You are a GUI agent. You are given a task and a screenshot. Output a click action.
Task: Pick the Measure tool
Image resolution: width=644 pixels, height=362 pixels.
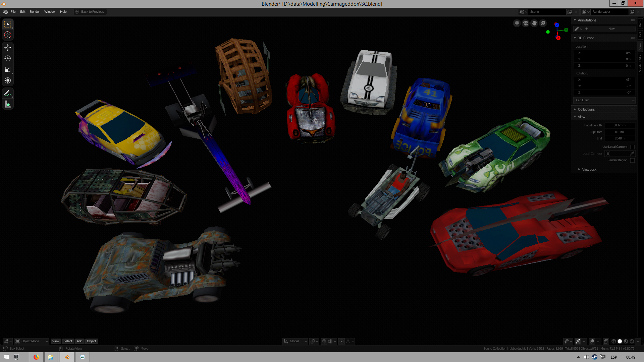pos(8,105)
